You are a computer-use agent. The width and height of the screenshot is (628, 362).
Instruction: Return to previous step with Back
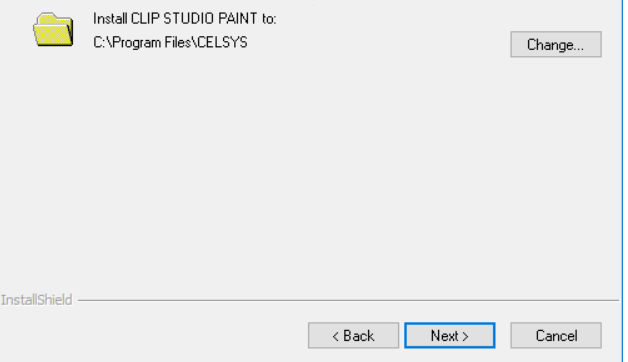pos(353,336)
